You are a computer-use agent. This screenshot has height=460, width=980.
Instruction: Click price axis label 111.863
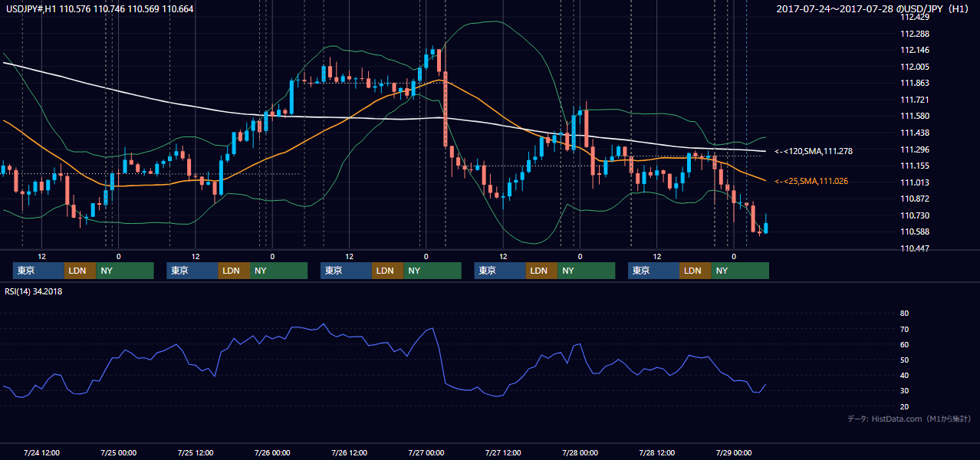916,83
